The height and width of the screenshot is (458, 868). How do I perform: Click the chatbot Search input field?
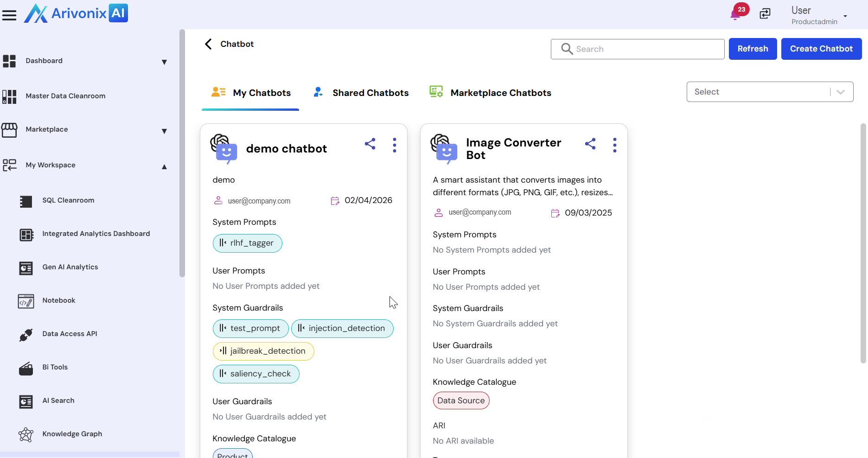pyautogui.click(x=645, y=49)
